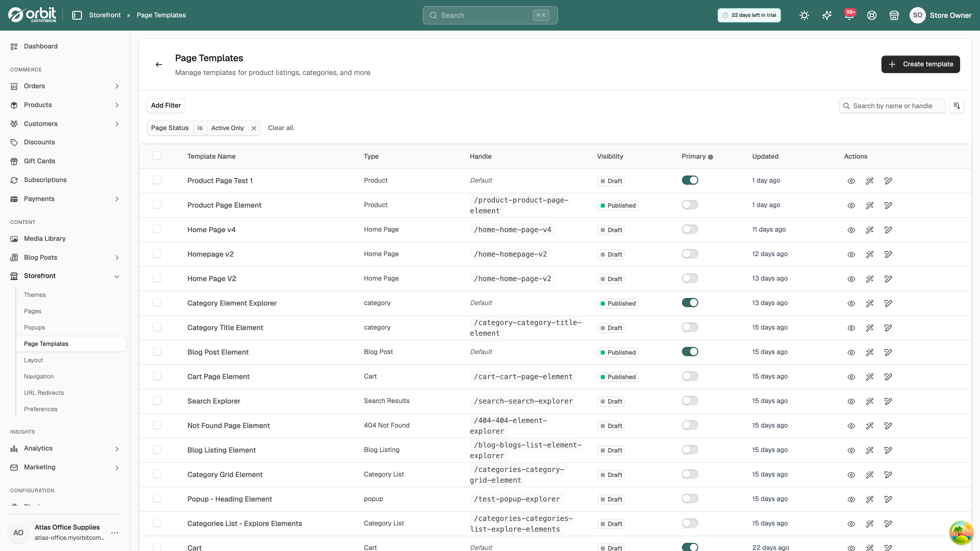Viewport: 980px width, 551px height.
Task: Open magic wand design for Home Page V2
Action: point(870,279)
